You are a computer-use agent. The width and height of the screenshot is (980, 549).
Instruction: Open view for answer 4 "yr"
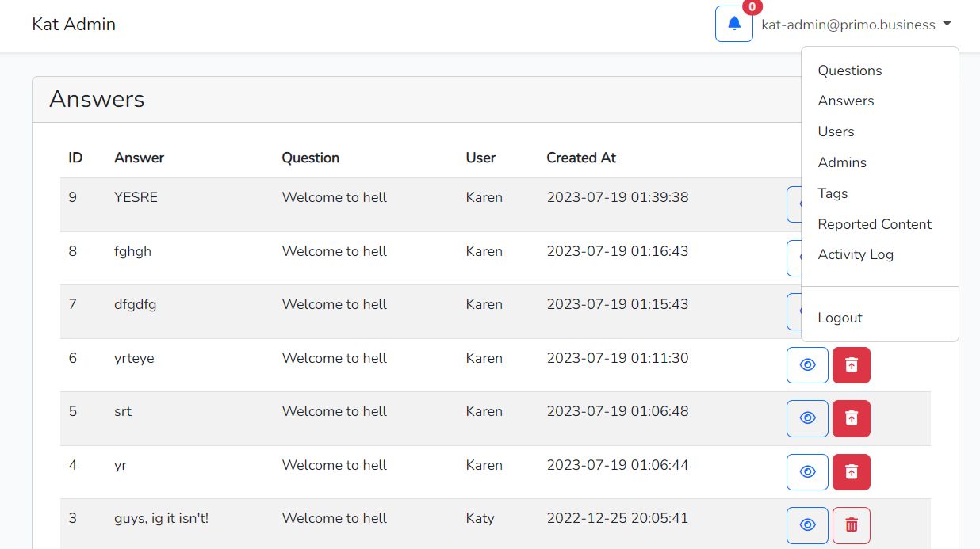807,472
